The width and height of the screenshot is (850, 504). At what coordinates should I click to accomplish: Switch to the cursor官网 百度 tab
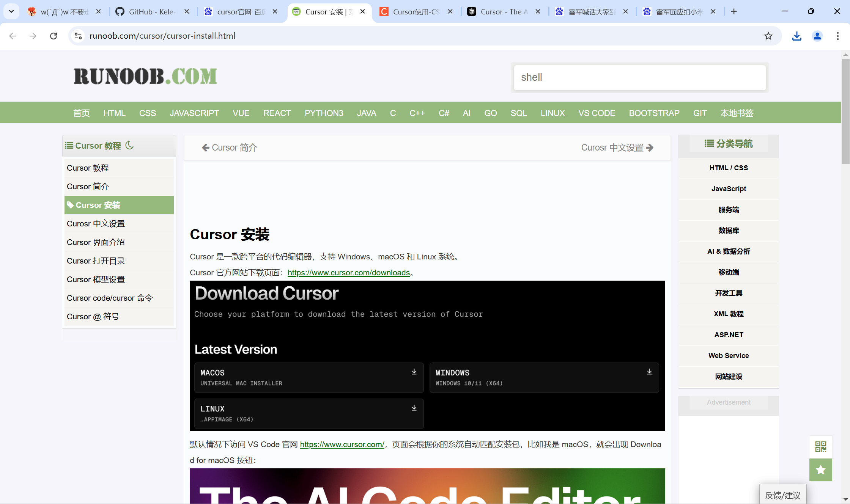pyautogui.click(x=241, y=12)
